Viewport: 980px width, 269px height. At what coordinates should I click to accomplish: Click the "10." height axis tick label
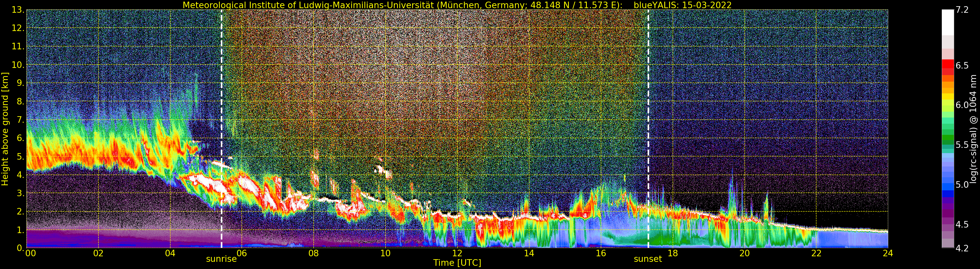click(18, 65)
